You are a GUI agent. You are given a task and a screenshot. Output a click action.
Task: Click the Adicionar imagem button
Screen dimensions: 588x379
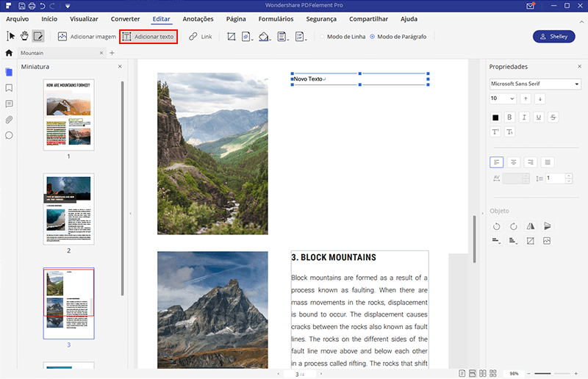[x=87, y=36]
